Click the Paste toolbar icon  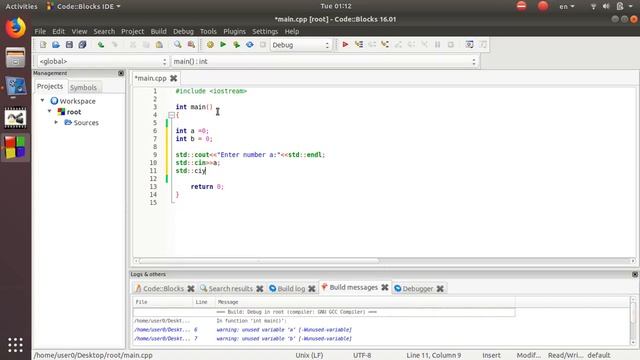159,45
